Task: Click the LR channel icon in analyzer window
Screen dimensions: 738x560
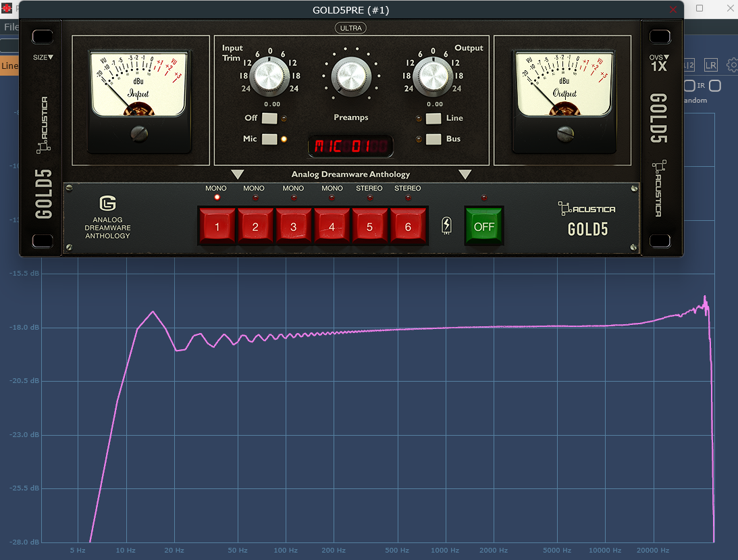Action: click(711, 65)
